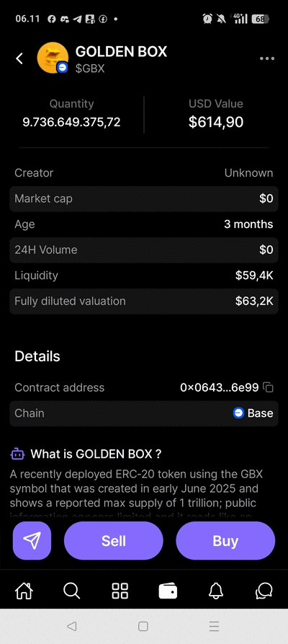The width and height of the screenshot is (288, 644).
Task: Tap the Android back navigation triangle
Action: [x=72, y=626]
